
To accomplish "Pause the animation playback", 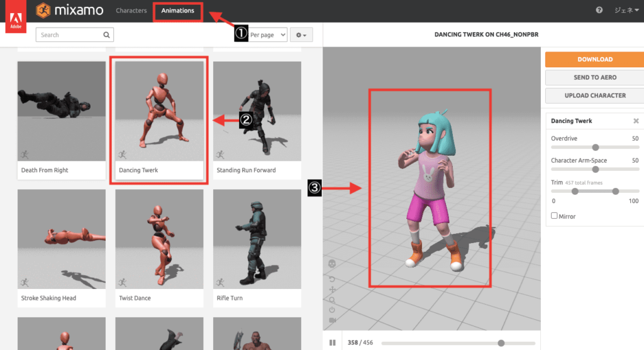I will click(x=332, y=342).
